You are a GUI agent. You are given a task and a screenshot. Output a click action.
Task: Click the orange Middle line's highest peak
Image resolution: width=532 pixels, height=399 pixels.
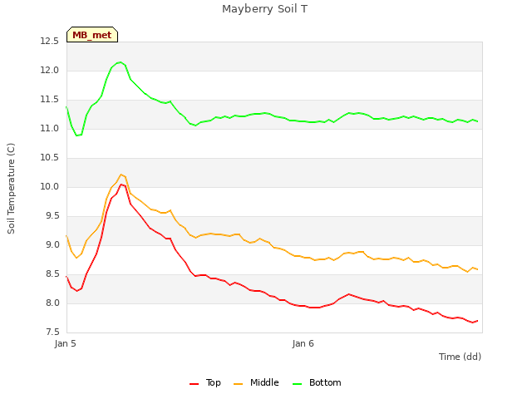(121, 175)
